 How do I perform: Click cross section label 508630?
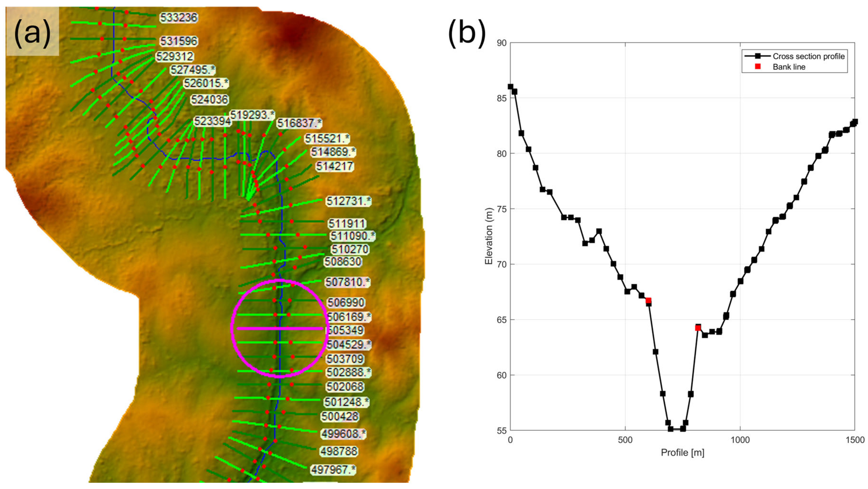click(x=342, y=262)
